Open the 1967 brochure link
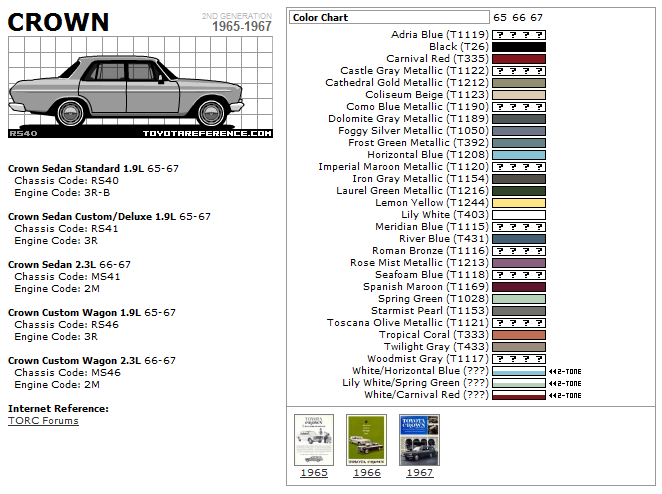The height and width of the screenshot is (494, 662). [420, 472]
